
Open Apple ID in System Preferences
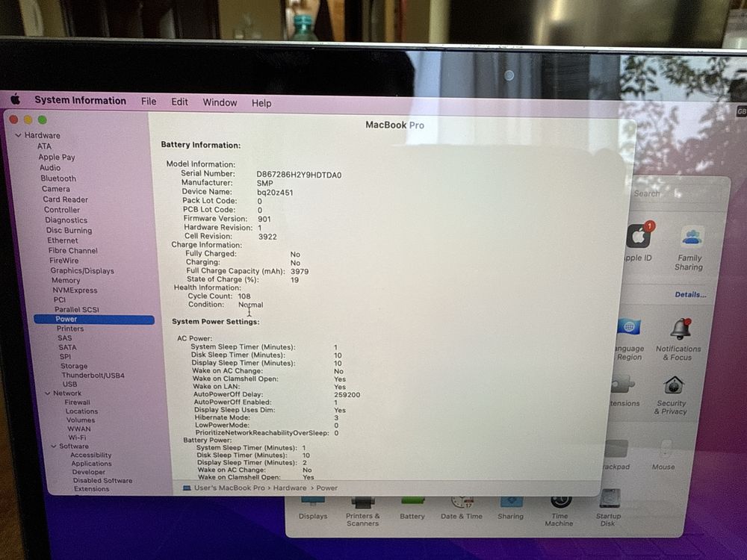tap(639, 243)
